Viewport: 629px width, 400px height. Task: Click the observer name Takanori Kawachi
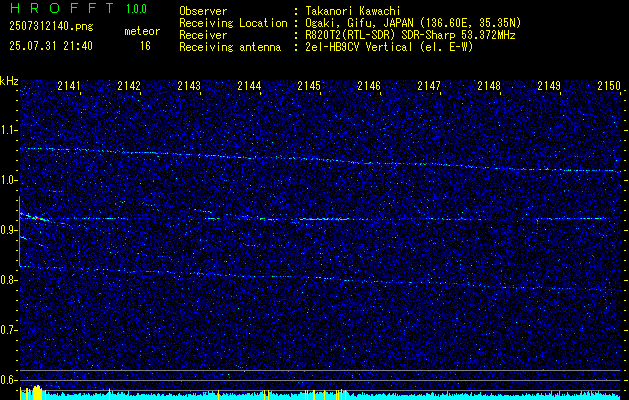tap(353, 11)
